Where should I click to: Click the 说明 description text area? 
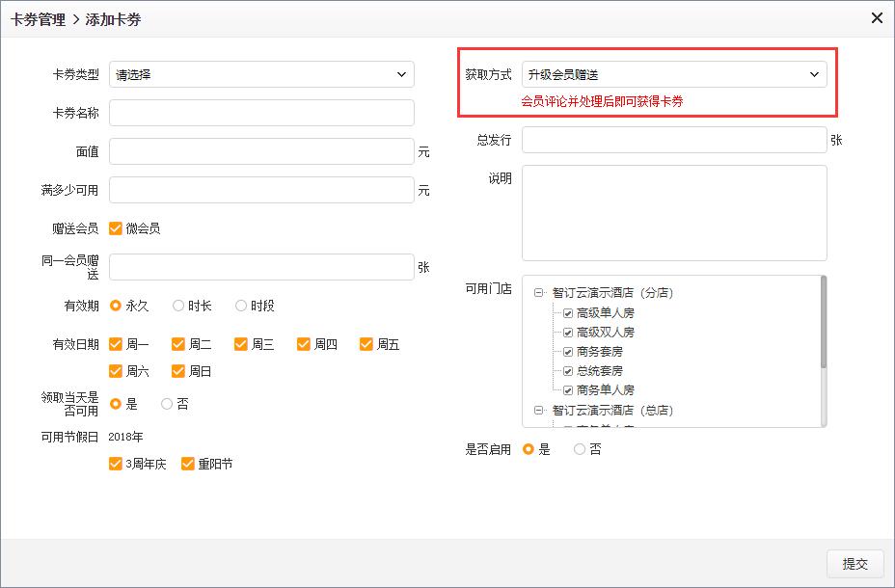(673, 213)
